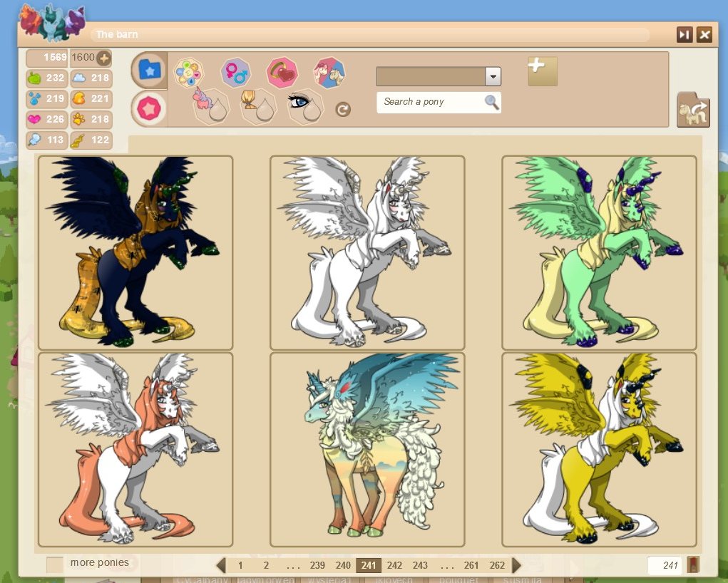Click the 1569 pony count

tap(47, 58)
